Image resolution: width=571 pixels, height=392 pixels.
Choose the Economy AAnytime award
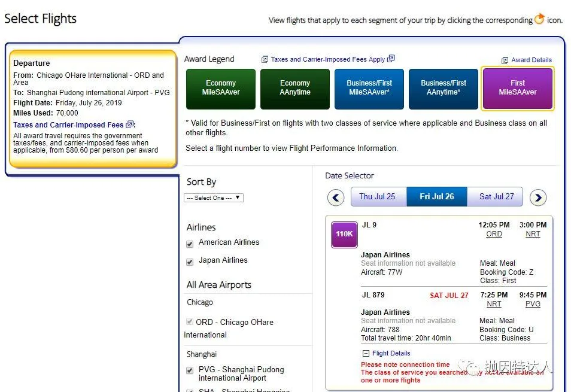coord(295,89)
